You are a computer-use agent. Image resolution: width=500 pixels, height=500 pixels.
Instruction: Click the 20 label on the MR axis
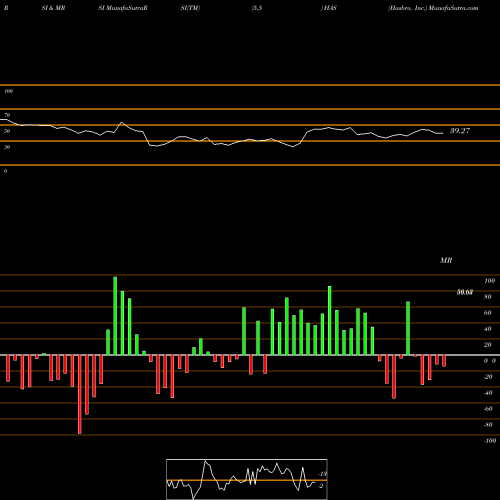coord(488,345)
